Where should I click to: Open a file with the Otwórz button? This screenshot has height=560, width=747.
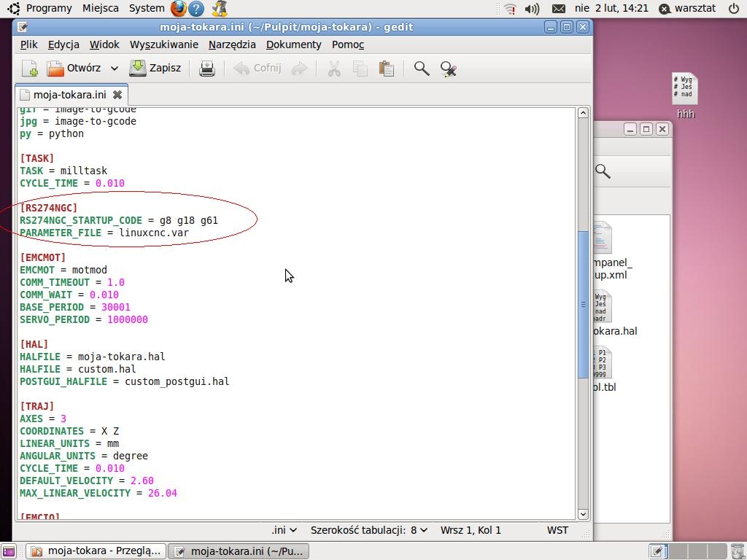click(74, 68)
